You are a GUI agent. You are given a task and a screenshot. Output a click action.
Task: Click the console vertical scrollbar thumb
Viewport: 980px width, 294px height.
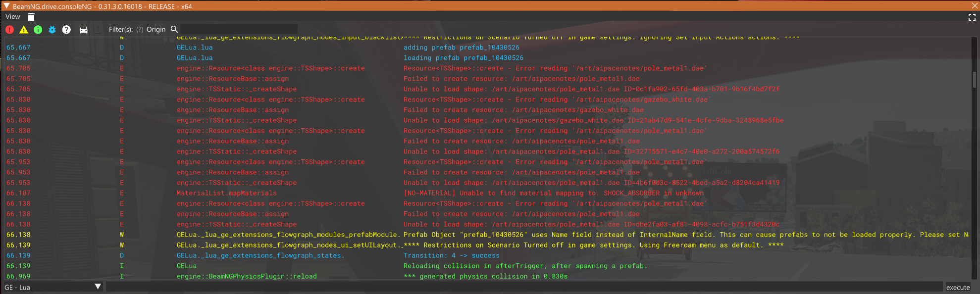[974, 80]
